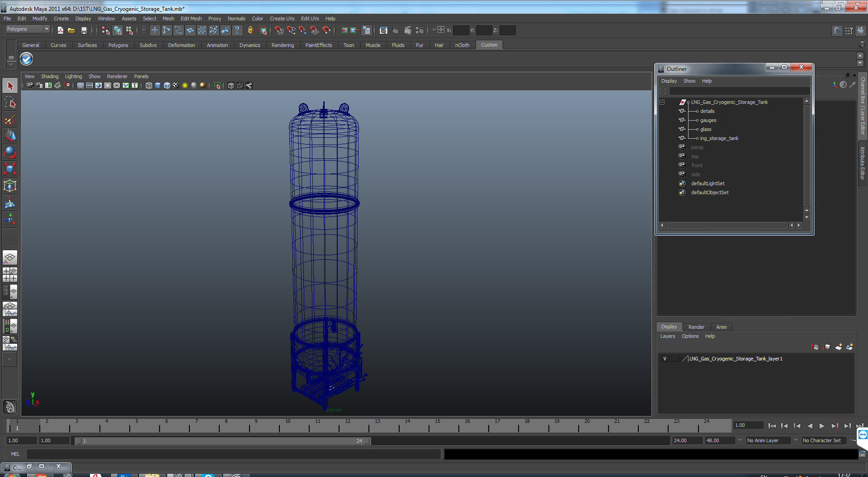The image size is (868, 477).
Task: Choose the Scale tool in toolbox
Action: click(x=10, y=169)
